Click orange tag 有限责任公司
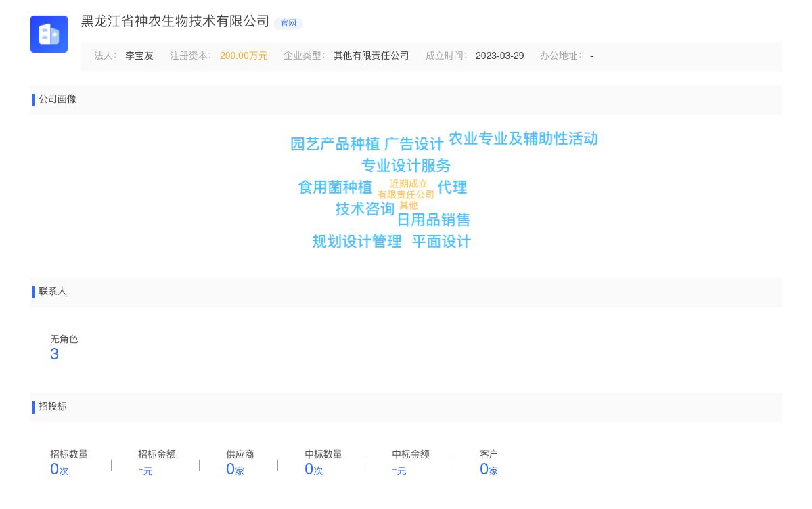Image resolution: width=812 pixels, height=509 pixels. (406, 195)
